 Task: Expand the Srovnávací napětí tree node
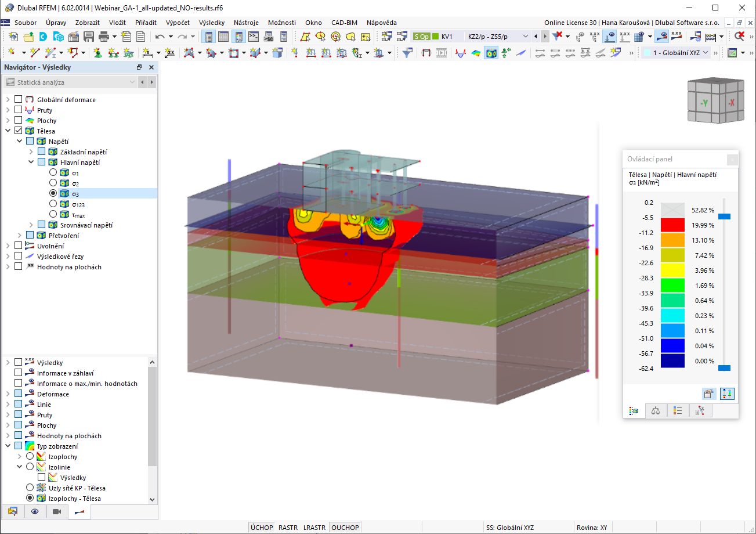[31, 225]
